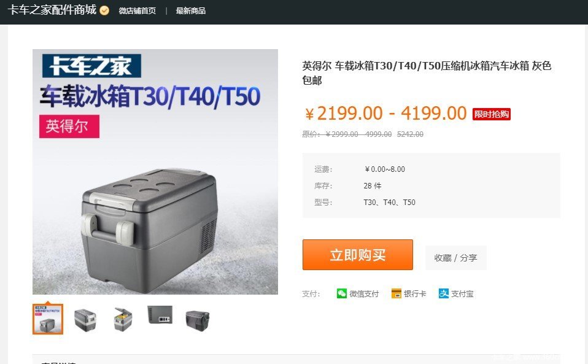Click the main cooler product image
The width and height of the screenshot is (588, 364).
[x=155, y=172]
